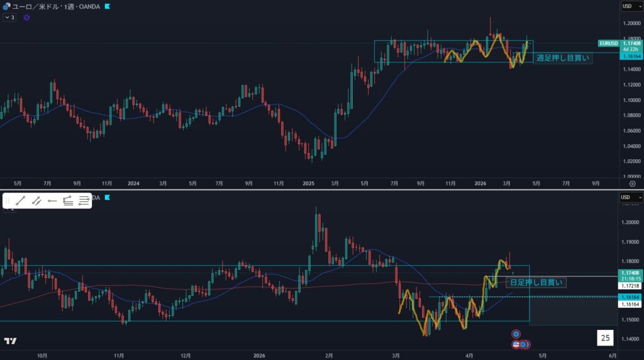Select the Fibonacci retracement tool in floating toolbar

[x=68, y=201]
